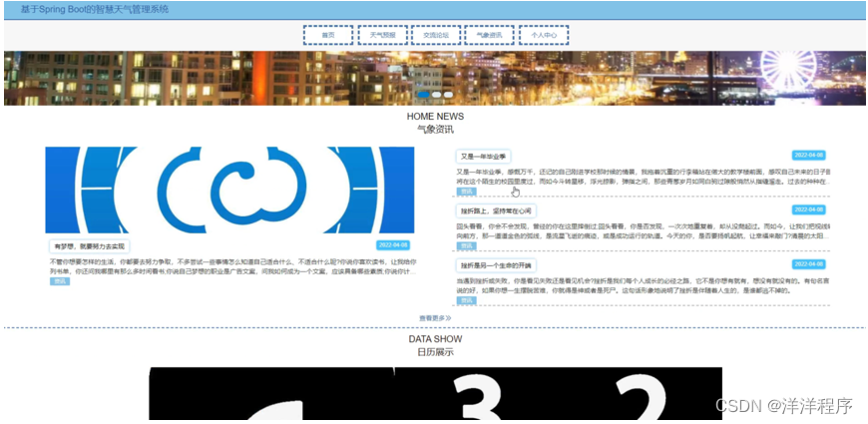Viewport: 868px width, 424px height.
Task: Click the 日历展示 calendar heading
Action: click(x=435, y=352)
